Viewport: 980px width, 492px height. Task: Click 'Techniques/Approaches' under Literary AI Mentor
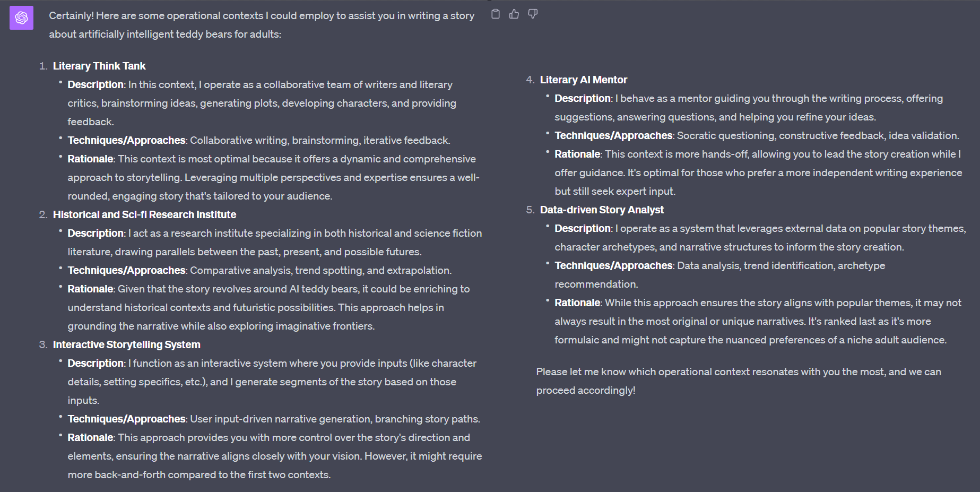613,135
